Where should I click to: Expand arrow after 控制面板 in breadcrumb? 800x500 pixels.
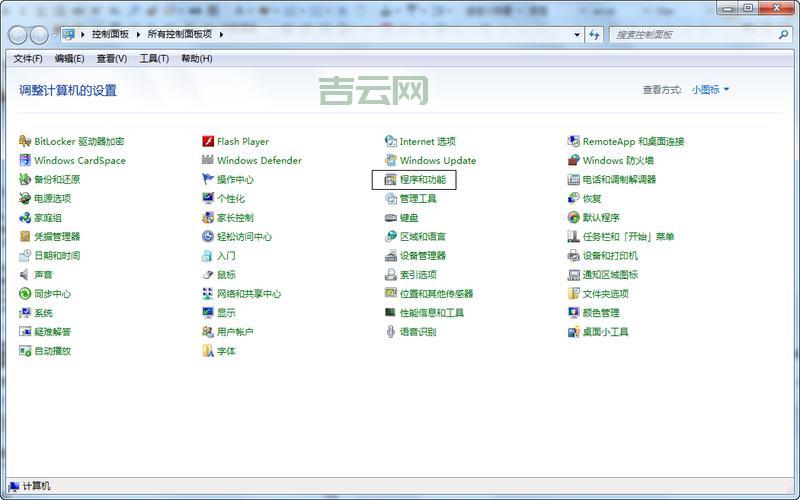click(x=138, y=35)
